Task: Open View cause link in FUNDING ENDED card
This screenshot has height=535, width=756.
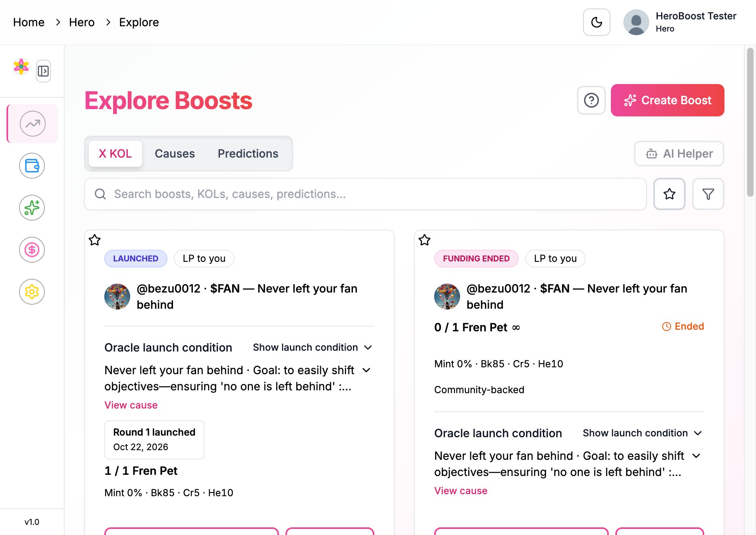Action: click(x=461, y=491)
